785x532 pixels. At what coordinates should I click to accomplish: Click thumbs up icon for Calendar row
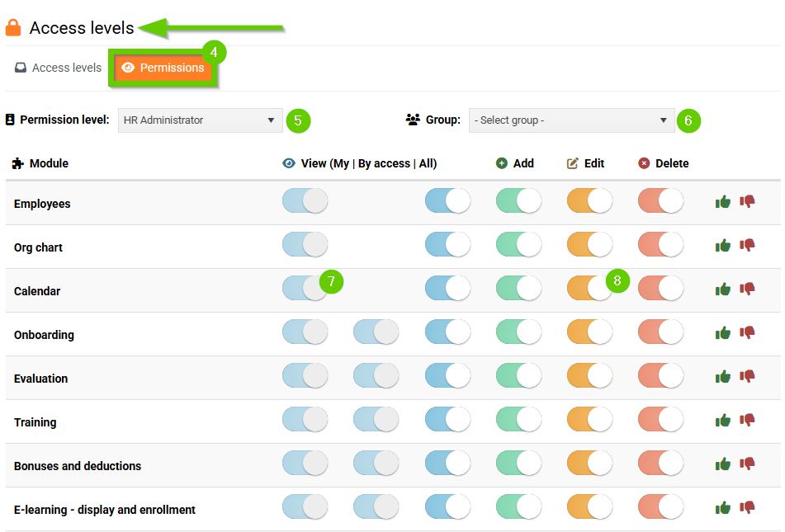(x=723, y=289)
